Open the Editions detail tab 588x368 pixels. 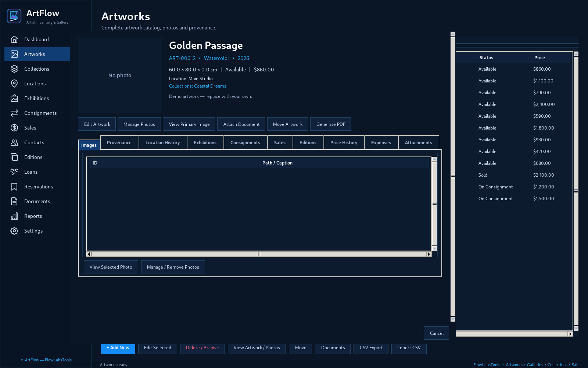click(308, 142)
